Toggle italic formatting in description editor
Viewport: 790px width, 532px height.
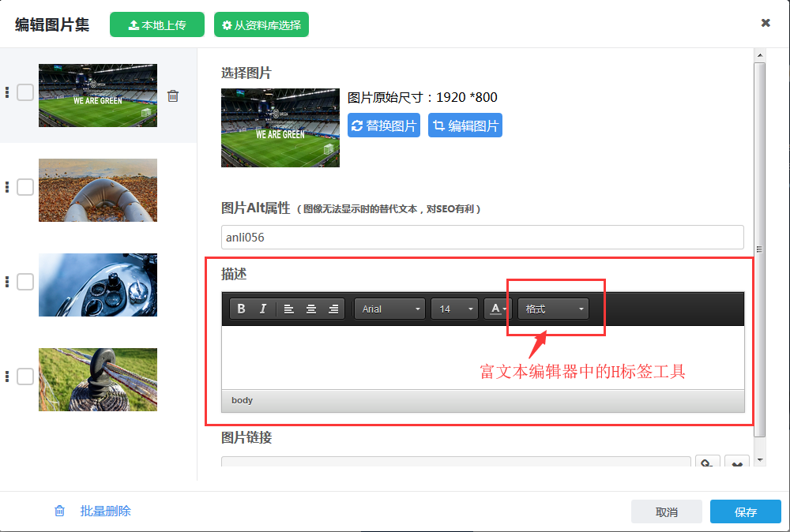pyautogui.click(x=263, y=309)
